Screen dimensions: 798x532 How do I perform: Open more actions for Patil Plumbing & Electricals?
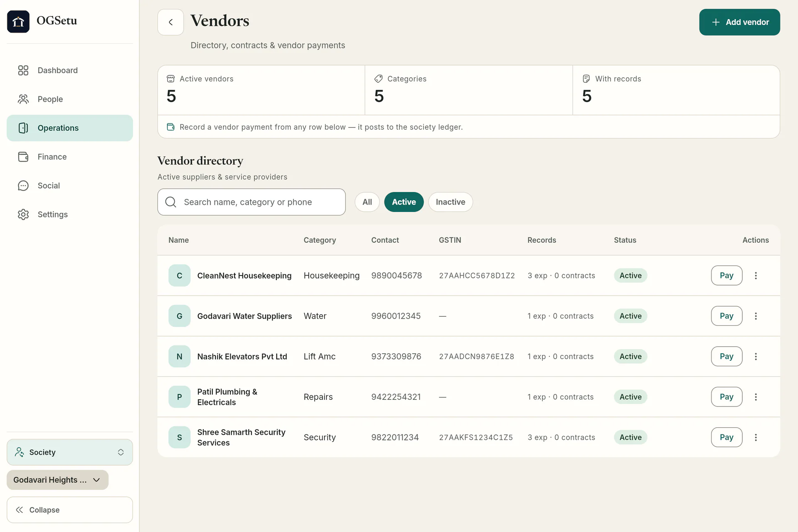756,397
